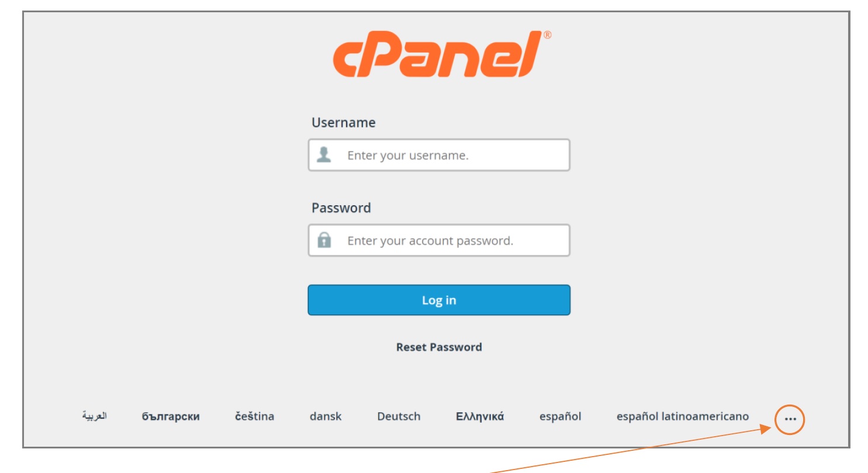Choose dansk language option
Screen dimensions: 868x473
326,417
